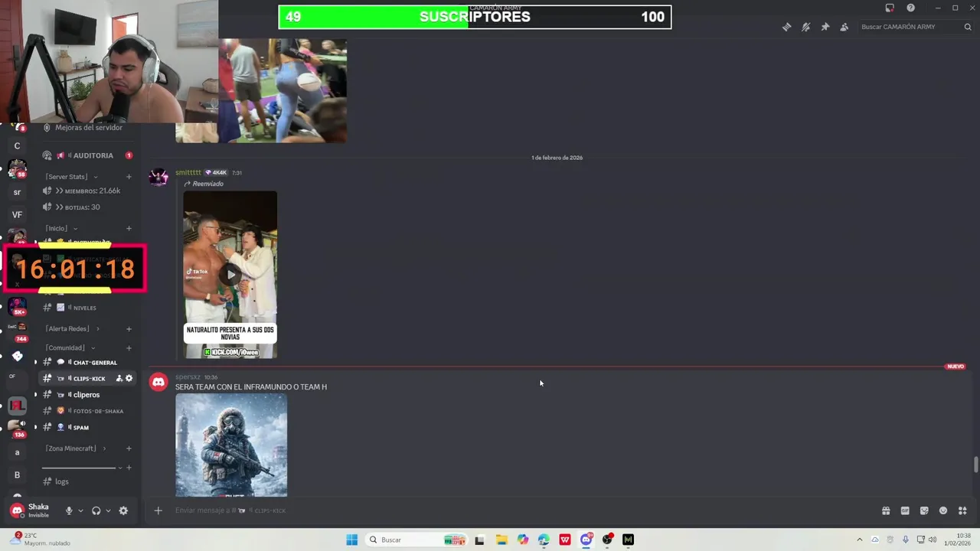Select the sr server icon

click(17, 192)
